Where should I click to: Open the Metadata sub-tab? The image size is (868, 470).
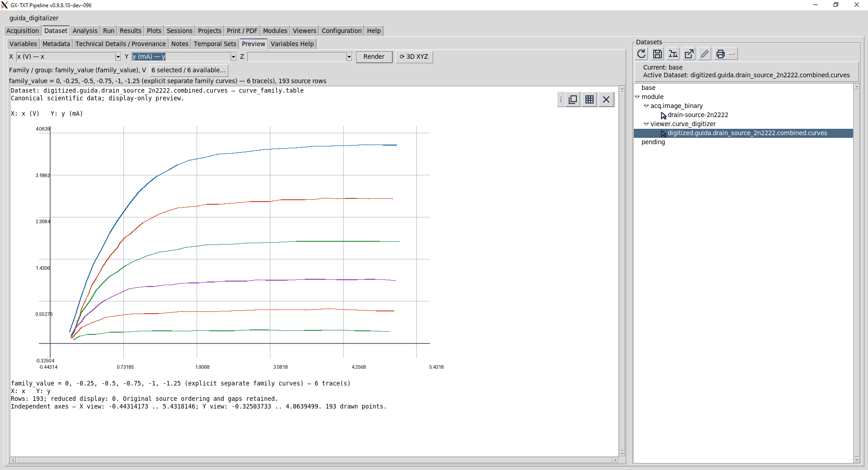tap(56, 44)
